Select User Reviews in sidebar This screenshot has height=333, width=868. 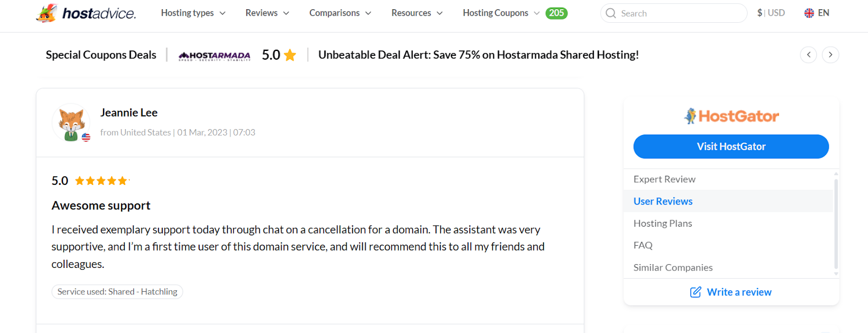coord(663,201)
